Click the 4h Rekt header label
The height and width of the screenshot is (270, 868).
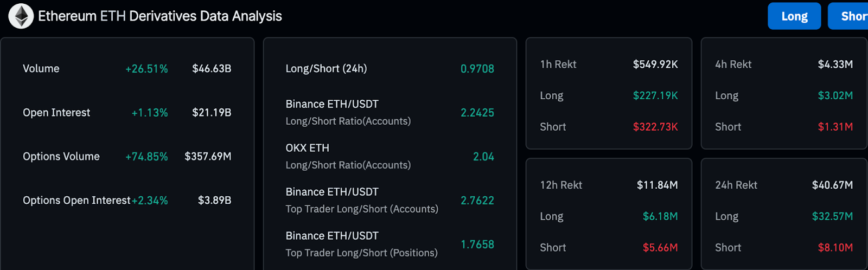733,65
